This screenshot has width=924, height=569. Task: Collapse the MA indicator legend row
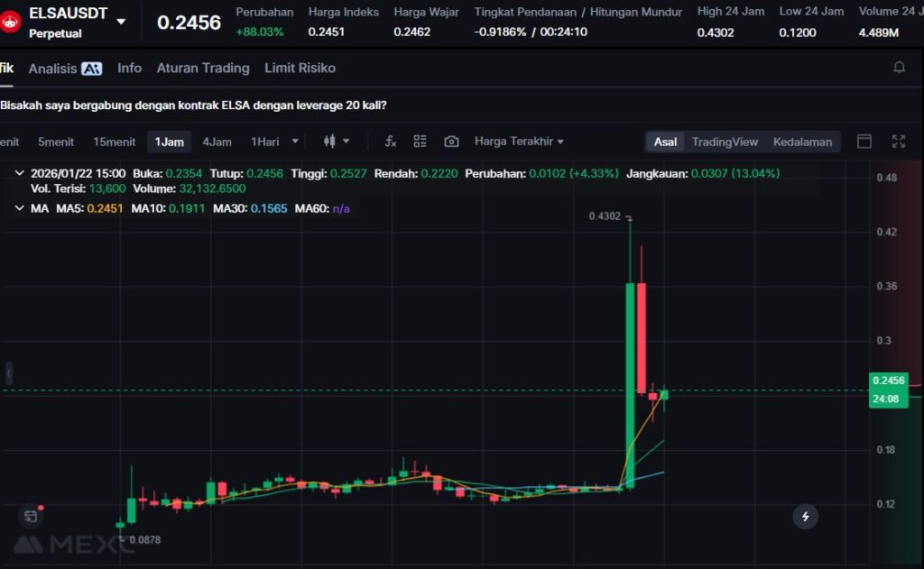point(20,208)
